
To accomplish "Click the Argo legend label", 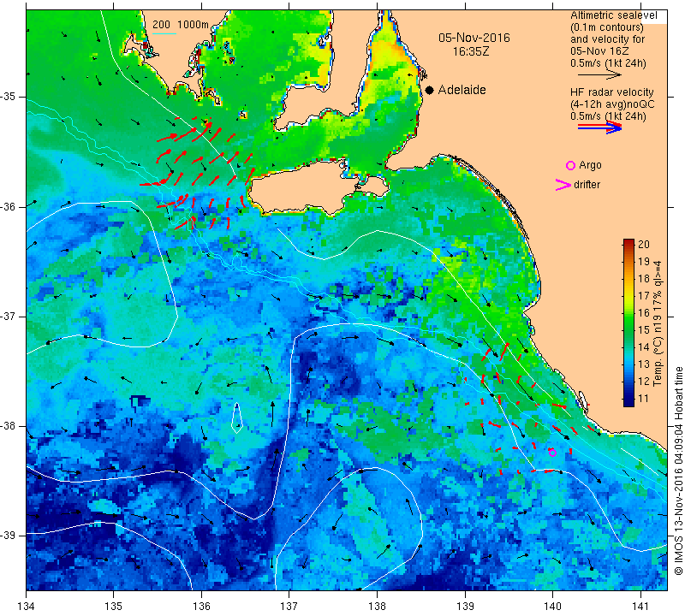I will [590, 165].
